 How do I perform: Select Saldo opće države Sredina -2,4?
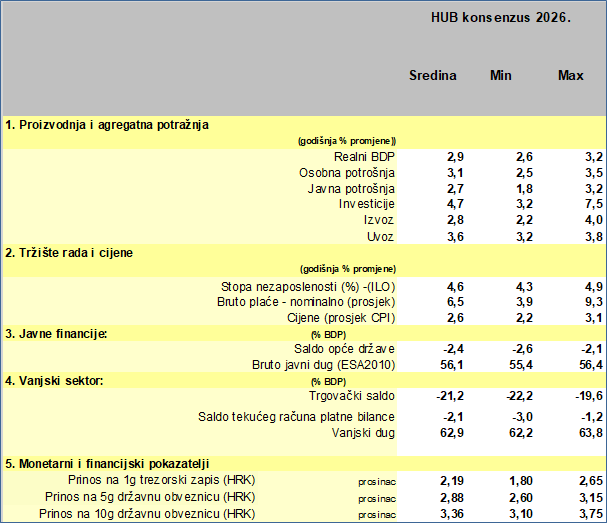pos(453,349)
